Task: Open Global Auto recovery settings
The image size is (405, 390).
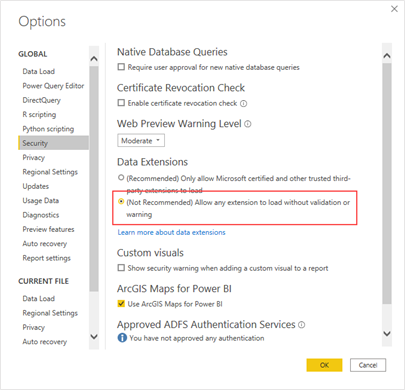Action: click(x=45, y=243)
